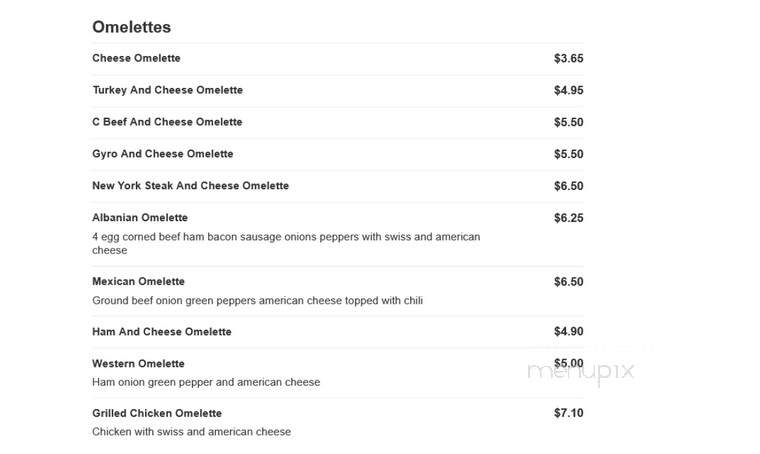
Task: Click the $4.95 price
Action: pos(569,91)
